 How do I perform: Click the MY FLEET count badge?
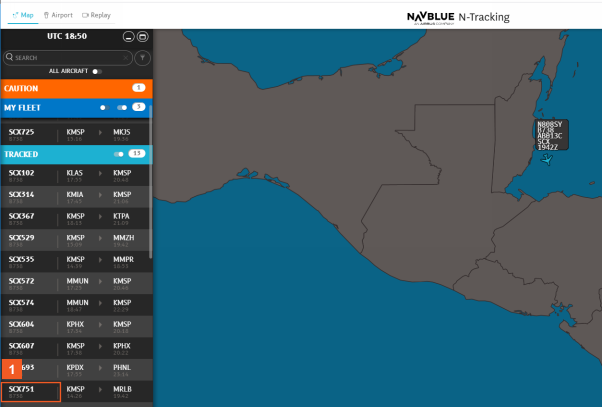tap(139, 107)
